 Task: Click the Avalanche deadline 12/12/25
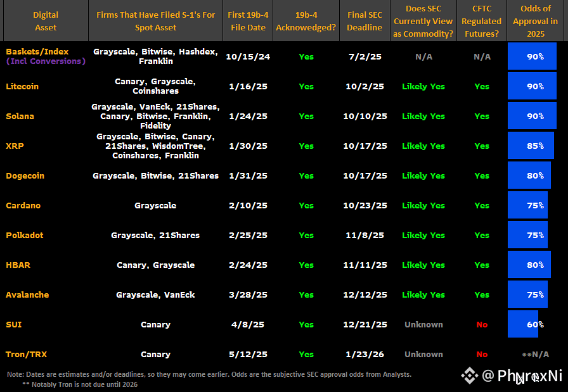(365, 295)
